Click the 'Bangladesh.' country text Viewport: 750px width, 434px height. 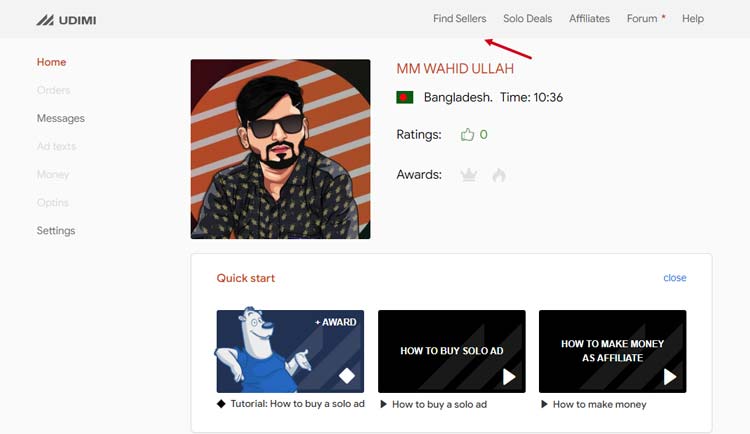458,98
